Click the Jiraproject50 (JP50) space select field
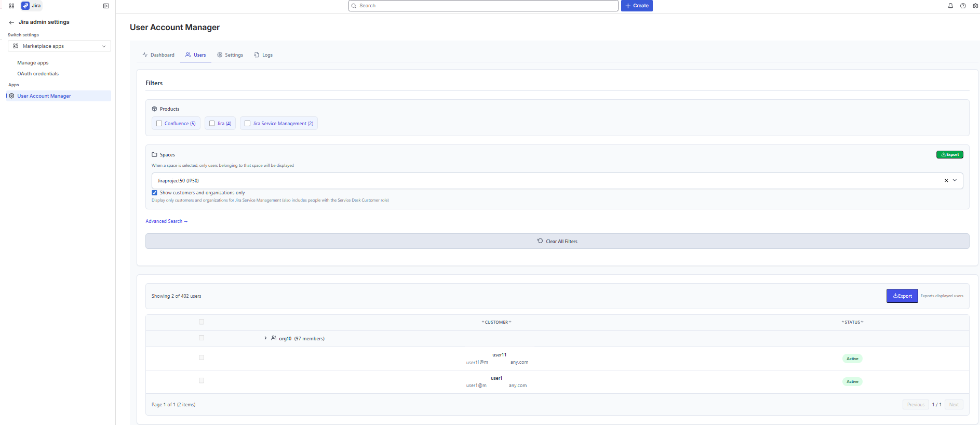The width and height of the screenshot is (980, 425). coord(557,181)
